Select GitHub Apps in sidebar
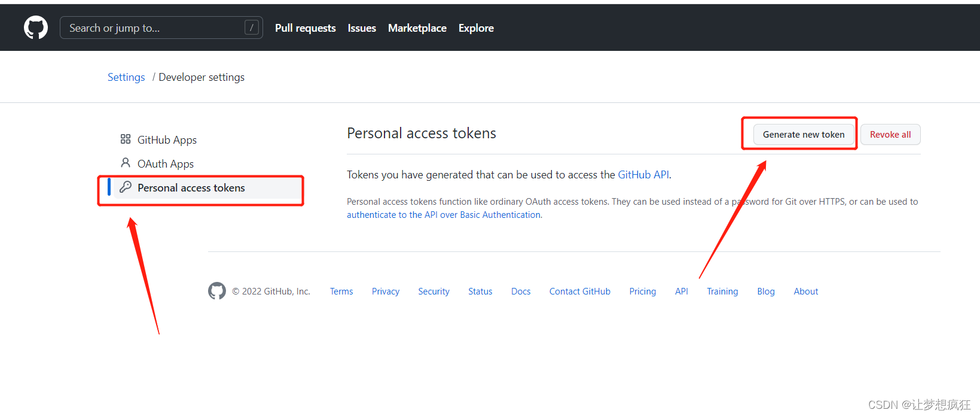The image size is (980, 416). [x=167, y=139]
